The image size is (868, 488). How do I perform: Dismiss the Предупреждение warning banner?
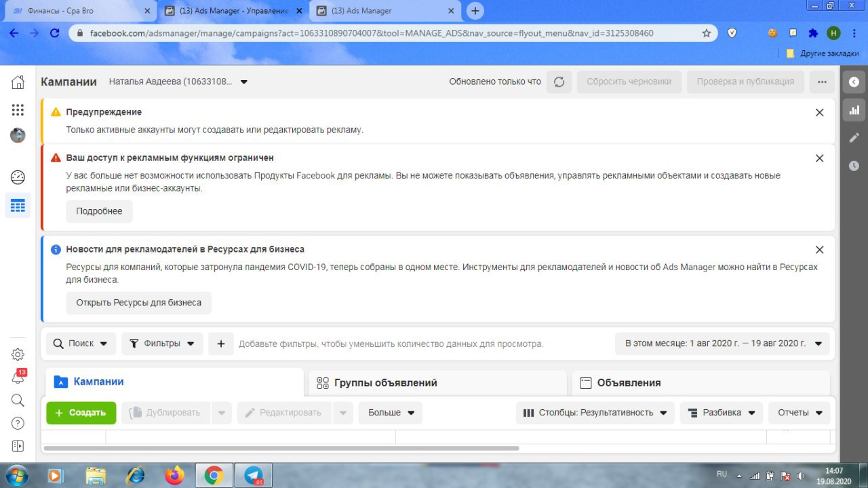pos(819,113)
